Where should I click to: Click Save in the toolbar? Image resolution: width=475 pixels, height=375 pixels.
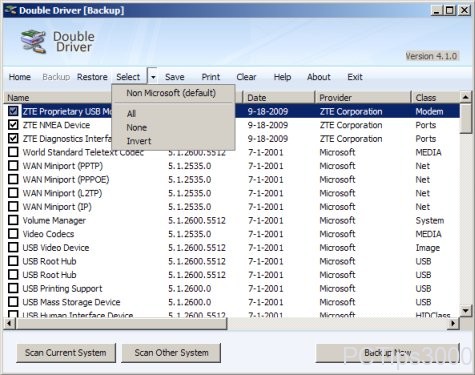[175, 77]
